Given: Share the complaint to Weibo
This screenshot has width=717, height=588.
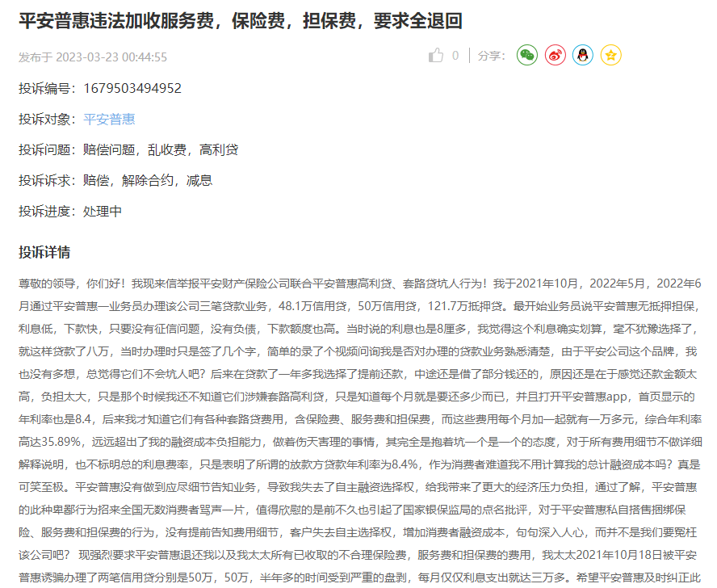Looking at the screenshot, I should coord(555,56).
